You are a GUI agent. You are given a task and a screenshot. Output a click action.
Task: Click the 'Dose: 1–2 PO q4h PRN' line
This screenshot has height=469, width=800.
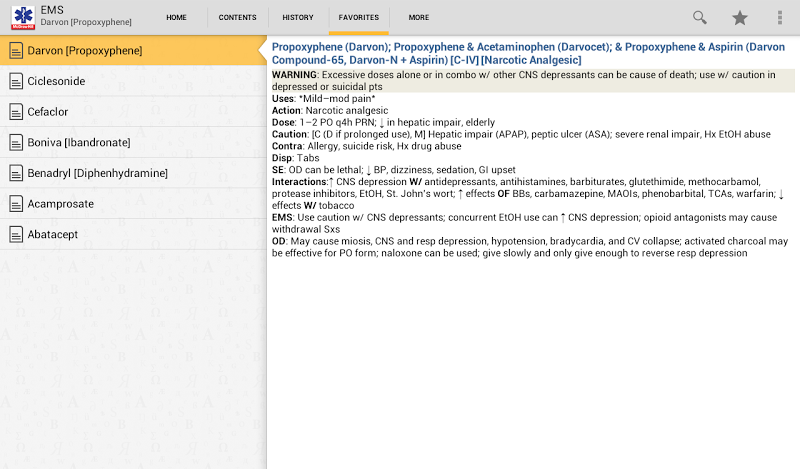[x=383, y=122]
